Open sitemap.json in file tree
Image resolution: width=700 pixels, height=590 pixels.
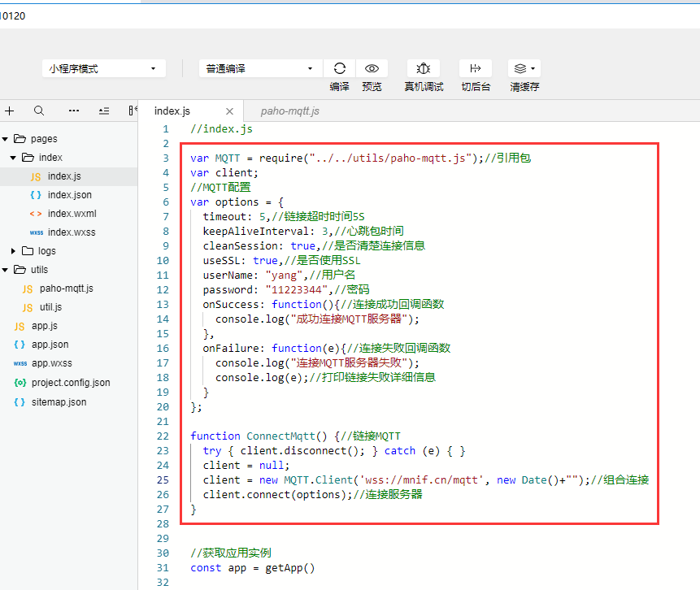pos(69,402)
